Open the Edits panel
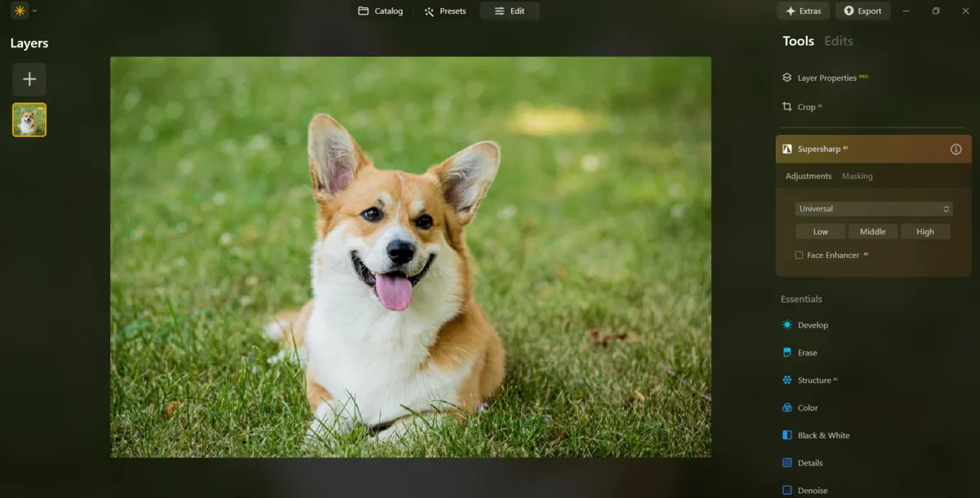The height and width of the screenshot is (498, 980). [838, 40]
